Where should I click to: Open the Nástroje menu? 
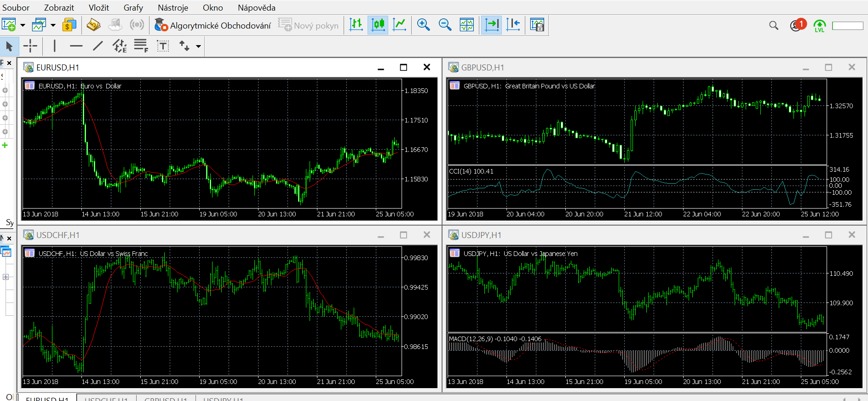tap(172, 7)
